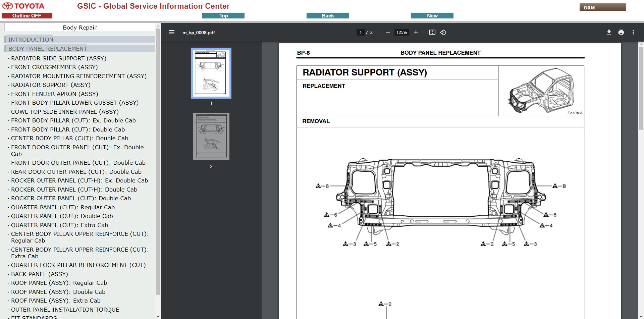Open CENTER BODY PILLAR (CUT): Double Cab
The height and width of the screenshot is (319, 644).
[x=69, y=138]
